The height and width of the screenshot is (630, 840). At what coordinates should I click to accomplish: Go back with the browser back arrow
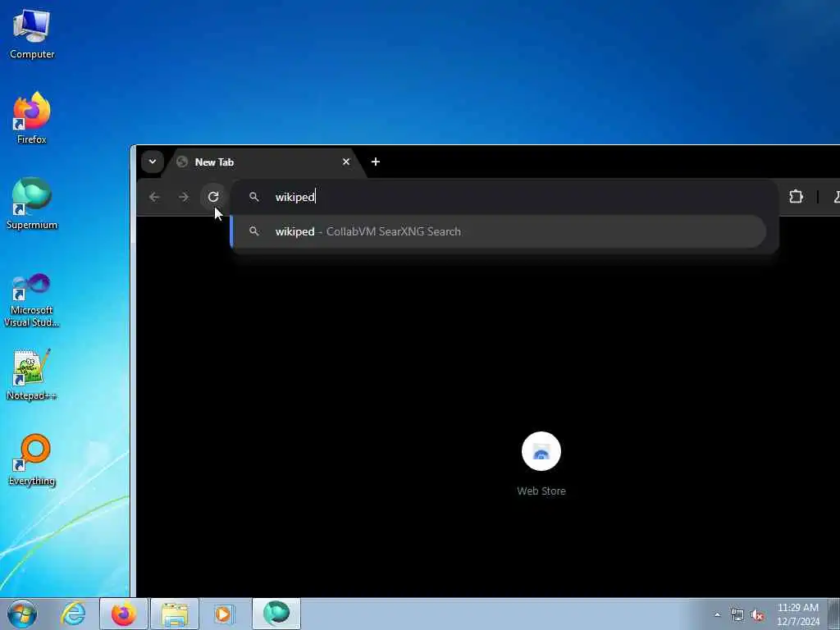click(x=154, y=197)
